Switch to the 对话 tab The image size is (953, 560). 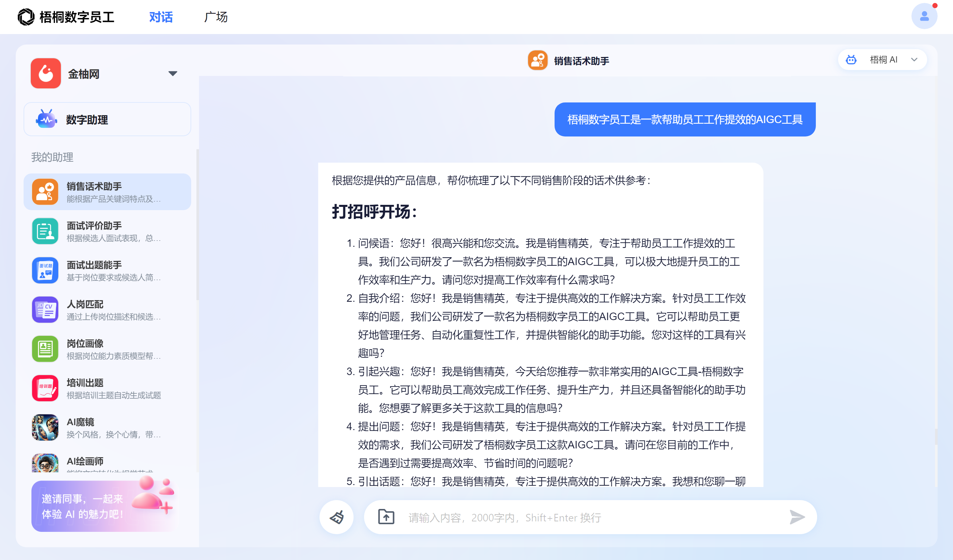(161, 17)
